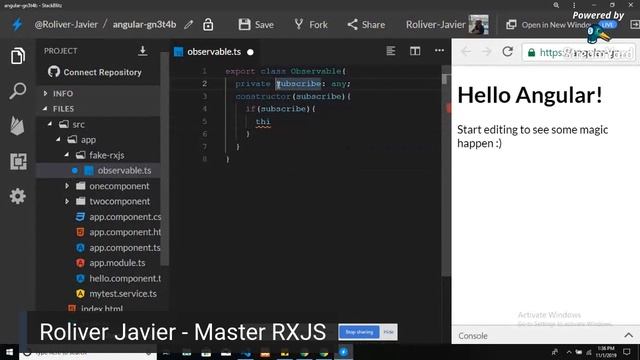This screenshot has width=640, height=360.
Task: Collapse the src folder
Action: point(50,124)
